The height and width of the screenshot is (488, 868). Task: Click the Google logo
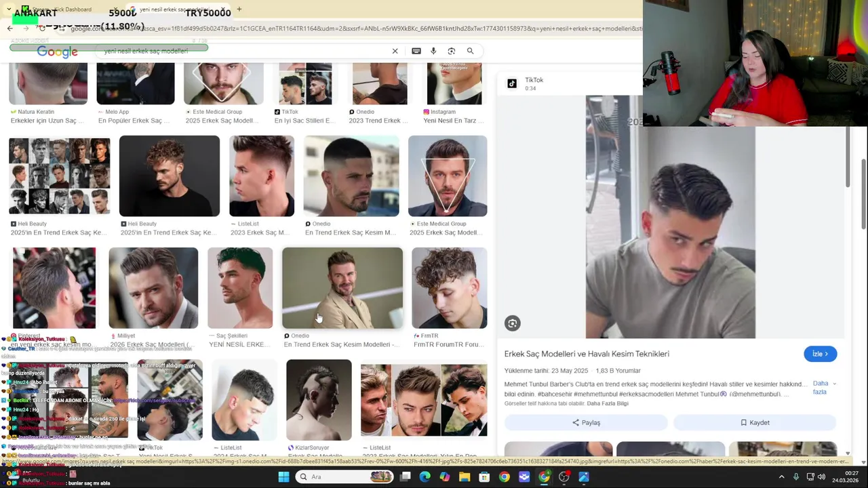[x=57, y=52]
